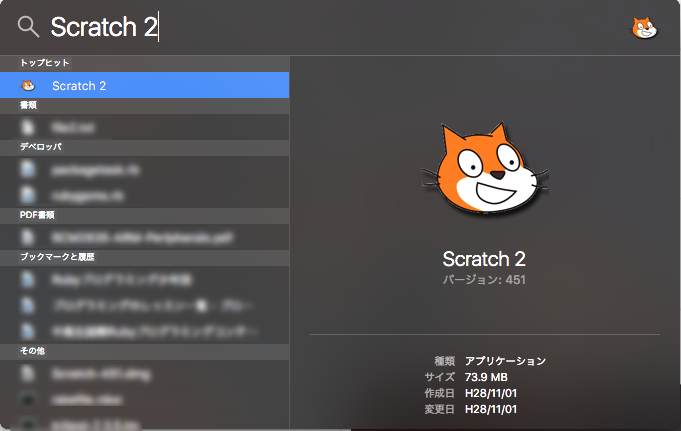Click the Spotlight magnifying glass icon
The image size is (681, 431).
point(28,27)
